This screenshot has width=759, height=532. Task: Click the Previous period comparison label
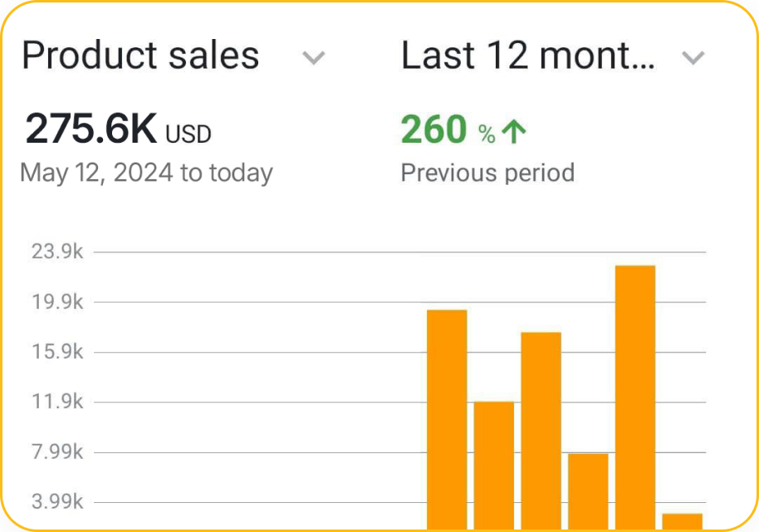[x=488, y=173]
